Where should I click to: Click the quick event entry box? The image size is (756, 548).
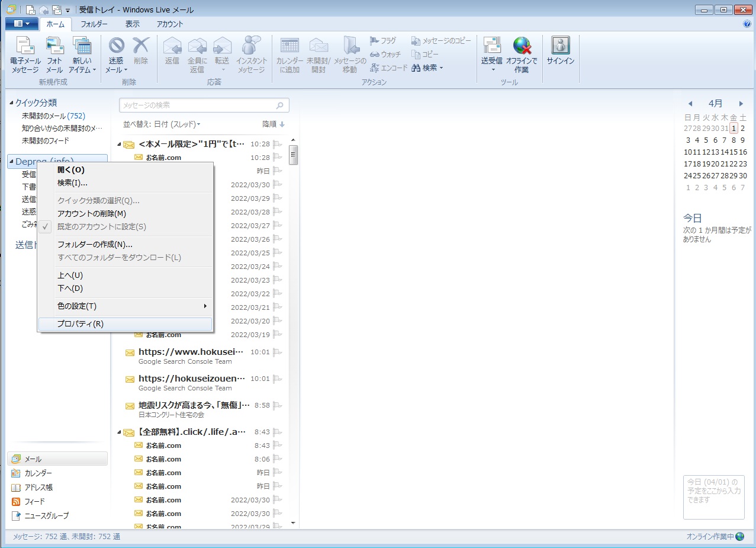(713, 497)
